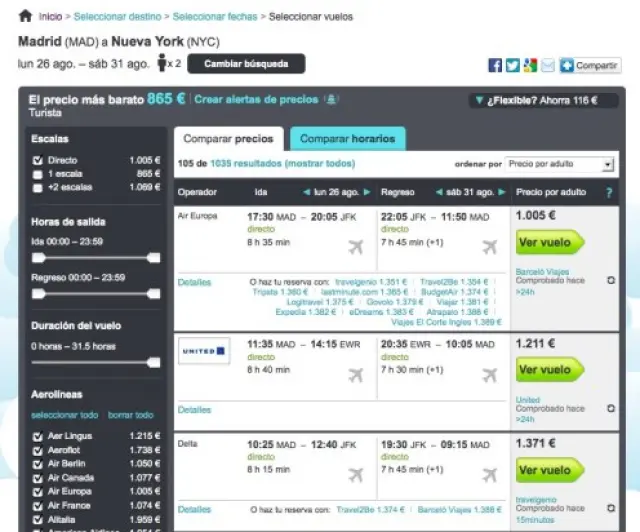The height and width of the screenshot is (532, 640).
Task: Refresh the Air Europa 1.005 € price
Action: (611, 281)
